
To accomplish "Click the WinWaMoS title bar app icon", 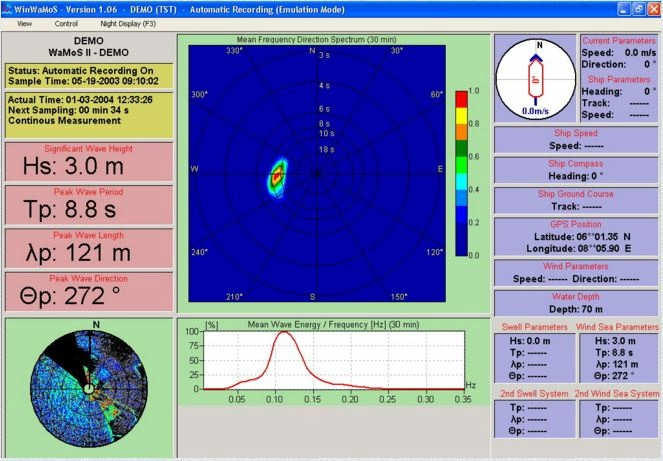I will tap(8, 7).
